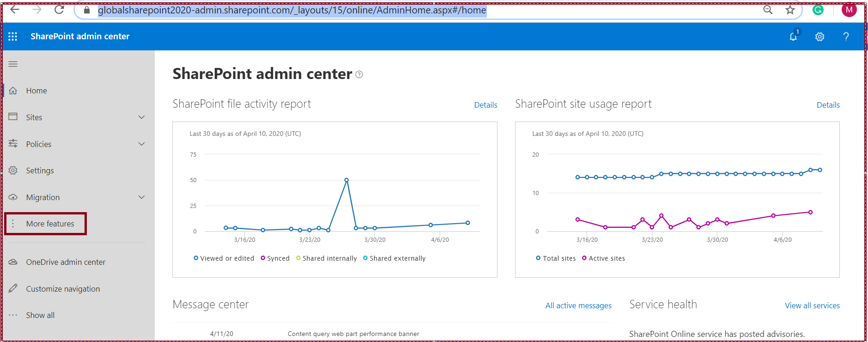The width and height of the screenshot is (868, 342).
Task: Open Details for site usage report
Action: (828, 105)
